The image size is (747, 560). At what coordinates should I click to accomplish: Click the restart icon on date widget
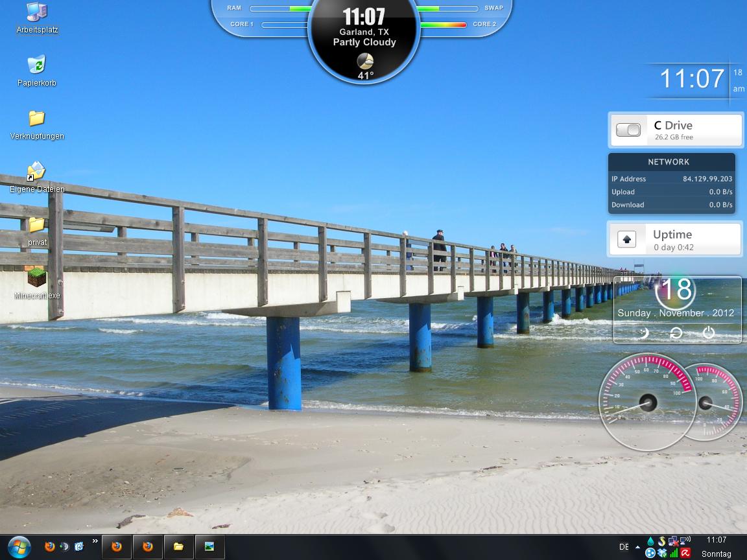676,332
